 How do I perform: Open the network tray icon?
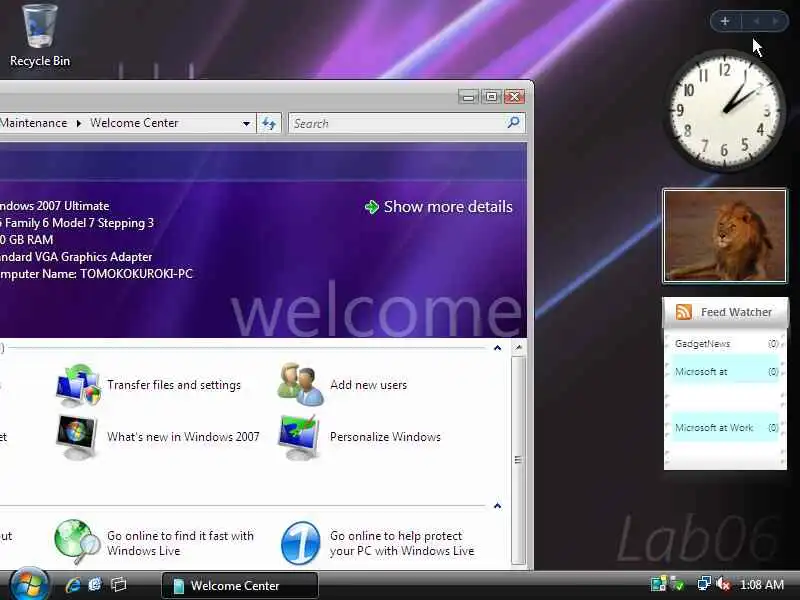(x=704, y=584)
